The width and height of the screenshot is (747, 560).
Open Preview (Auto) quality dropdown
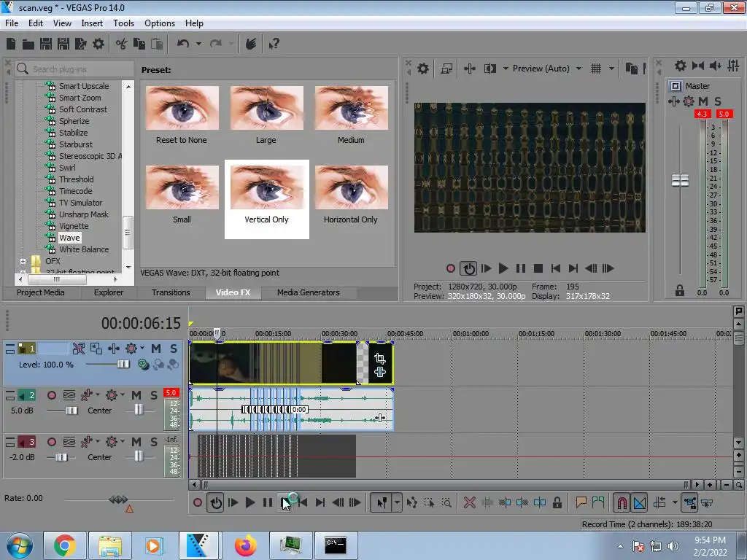coord(578,69)
